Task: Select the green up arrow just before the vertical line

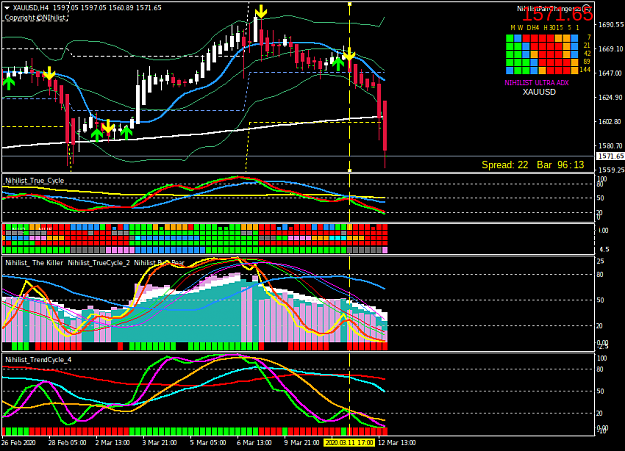Action: [x=338, y=64]
